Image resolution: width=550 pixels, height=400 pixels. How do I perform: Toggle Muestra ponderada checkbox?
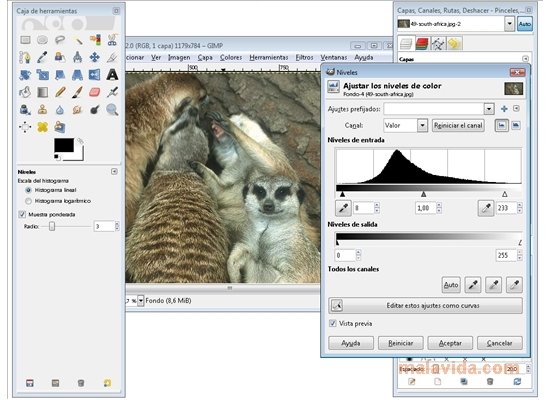click(x=22, y=214)
